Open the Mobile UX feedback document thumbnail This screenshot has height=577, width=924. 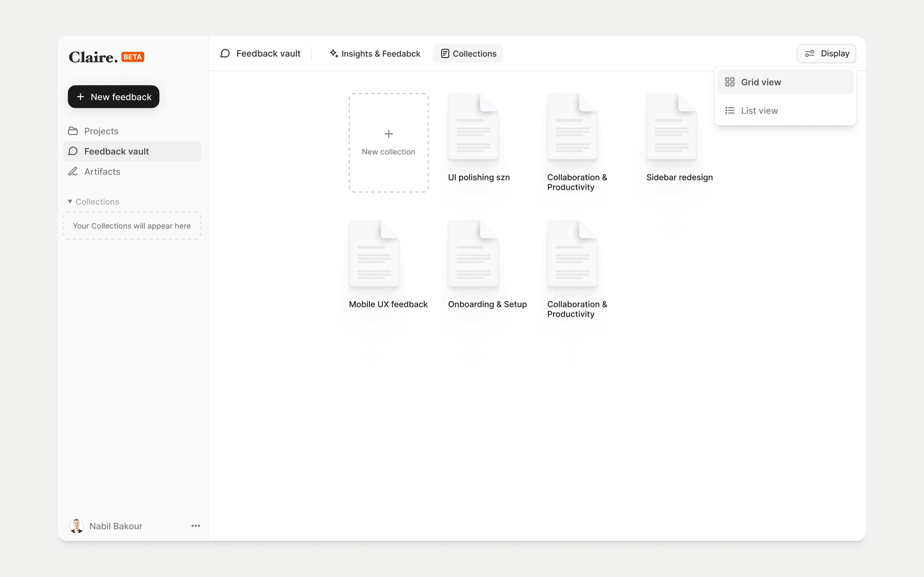point(374,253)
